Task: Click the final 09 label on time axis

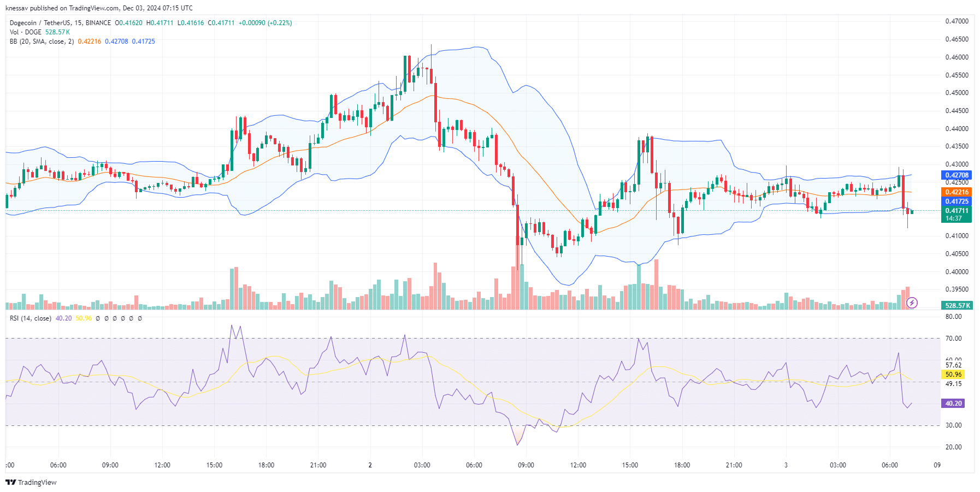Action: pos(937,465)
